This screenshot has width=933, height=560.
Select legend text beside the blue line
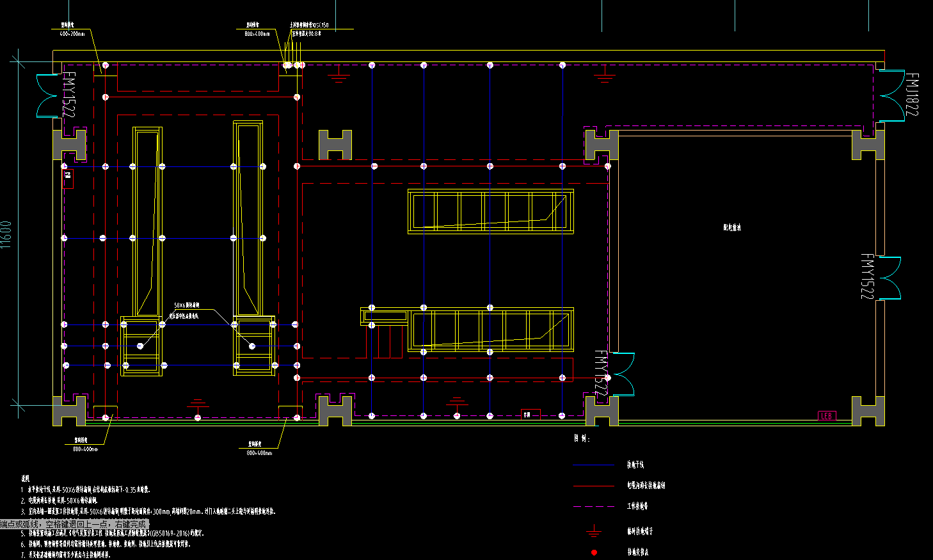[635, 465]
